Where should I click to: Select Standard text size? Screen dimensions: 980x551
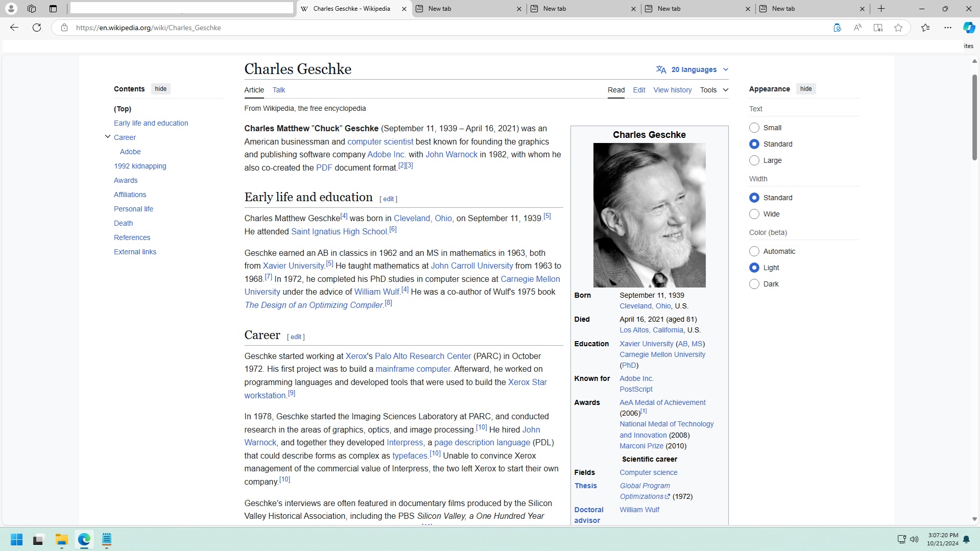click(754, 144)
